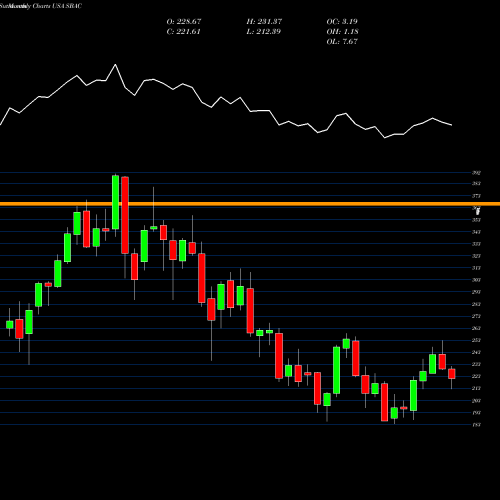This screenshot has height=500, width=500.
Task: Click the Charts USA SBAC title
Action: pos(57,6)
